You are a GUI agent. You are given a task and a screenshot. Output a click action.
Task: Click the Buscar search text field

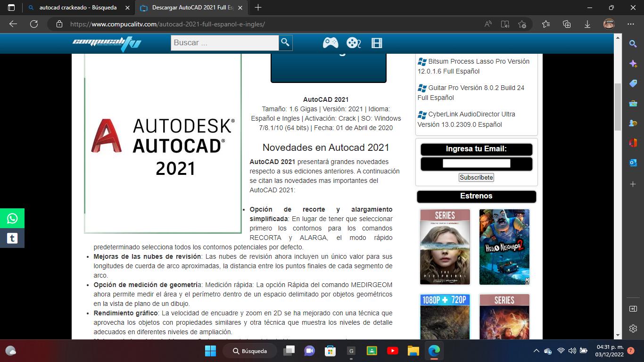point(224,42)
